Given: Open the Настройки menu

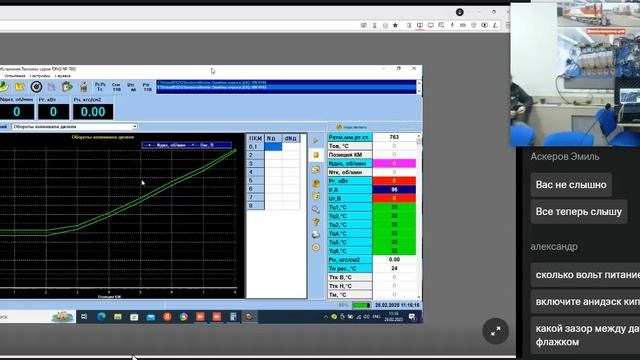Looking at the screenshot, I should 40,76.
